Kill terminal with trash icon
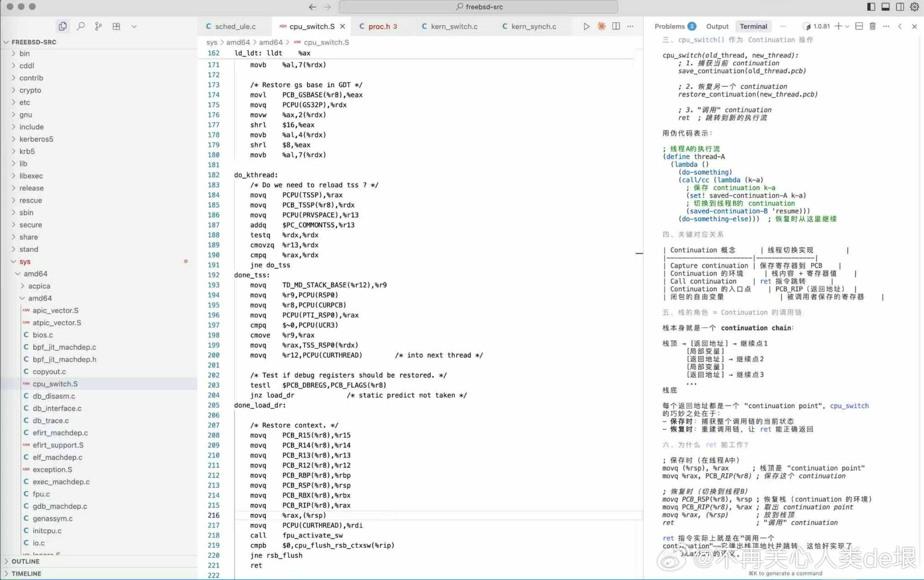 [x=872, y=26]
